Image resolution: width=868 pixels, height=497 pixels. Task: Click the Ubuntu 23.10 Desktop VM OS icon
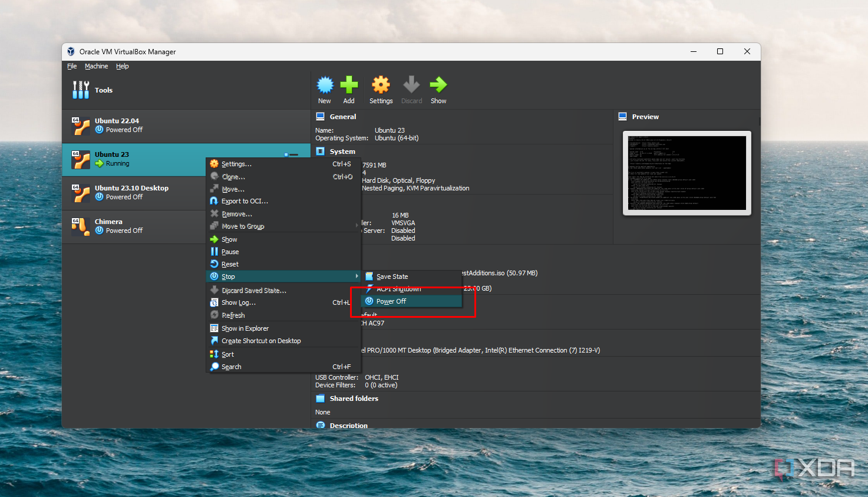coord(81,193)
